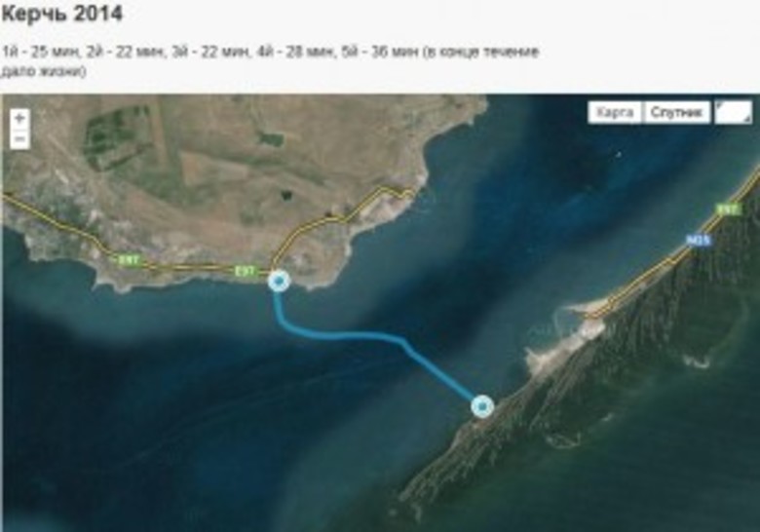This screenshot has height=532, width=760.
Task: Click the E97 badge next to start marker
Action: point(245,271)
